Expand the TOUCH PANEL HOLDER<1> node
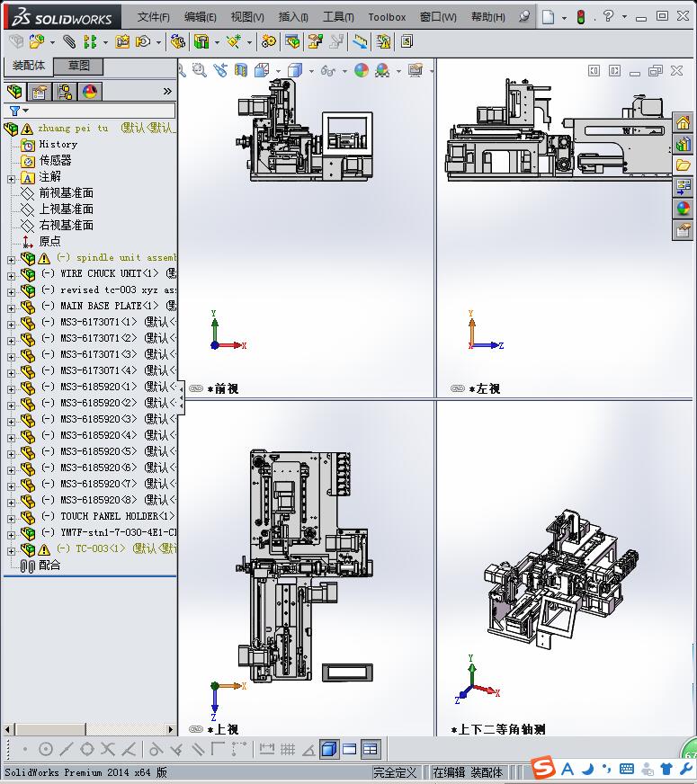 (11, 519)
